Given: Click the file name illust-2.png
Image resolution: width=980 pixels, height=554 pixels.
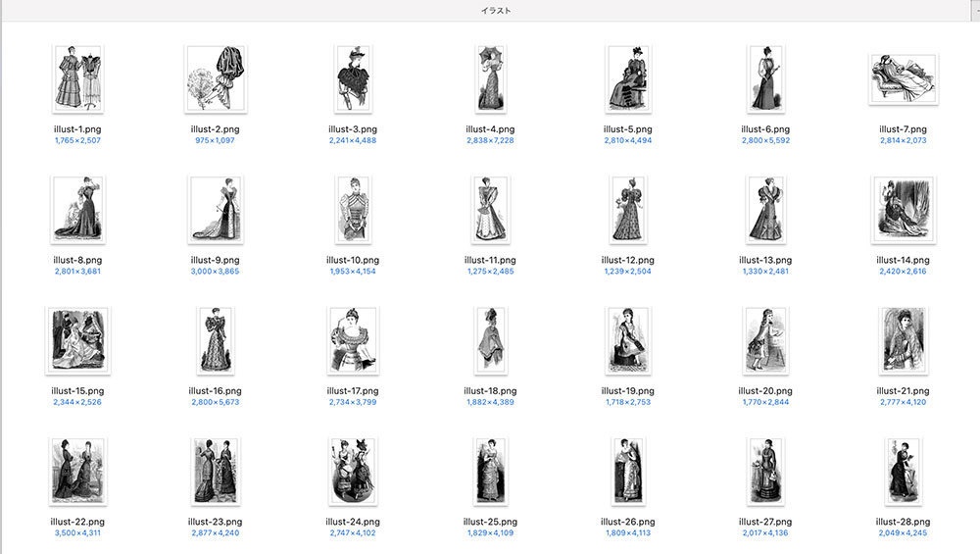Looking at the screenshot, I should [215, 129].
